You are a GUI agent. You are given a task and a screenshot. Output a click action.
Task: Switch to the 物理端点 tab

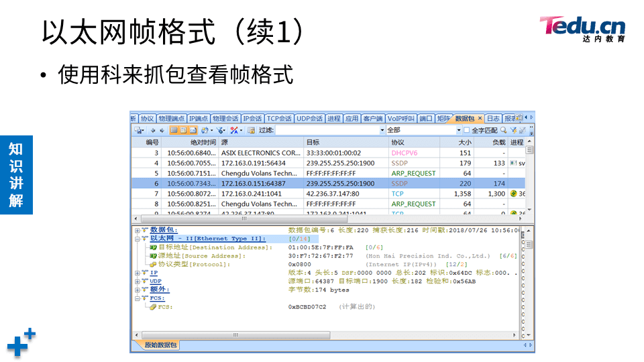171,119
